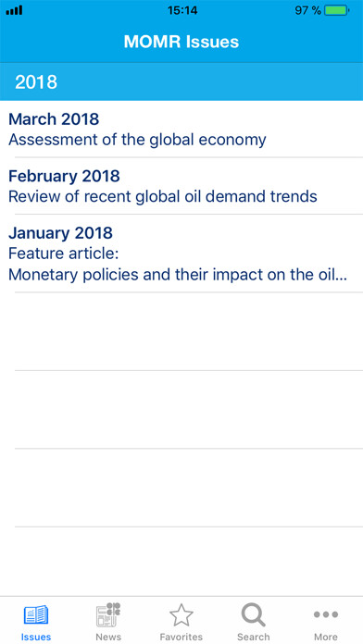Viewport: 363px width, 644px height.
Task: Select 'Review of recent global oil demand trends'
Action: coord(163,197)
